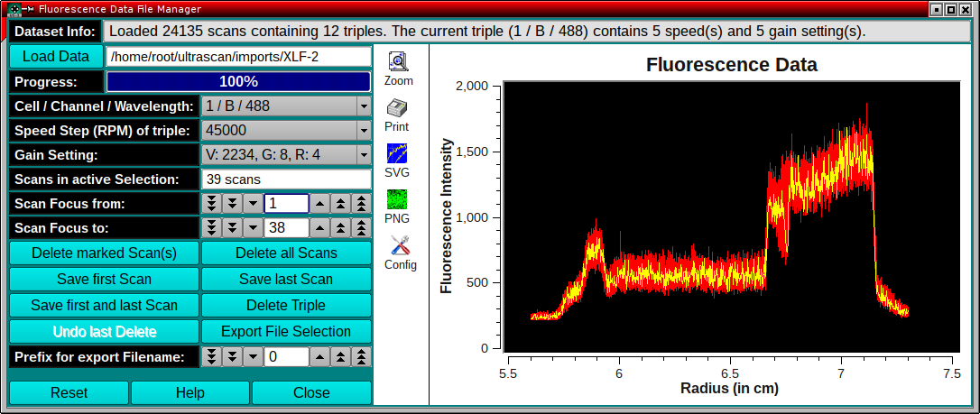Open the Cell / Channel / Wavelength dropdown
The image size is (980, 414).
(x=286, y=106)
